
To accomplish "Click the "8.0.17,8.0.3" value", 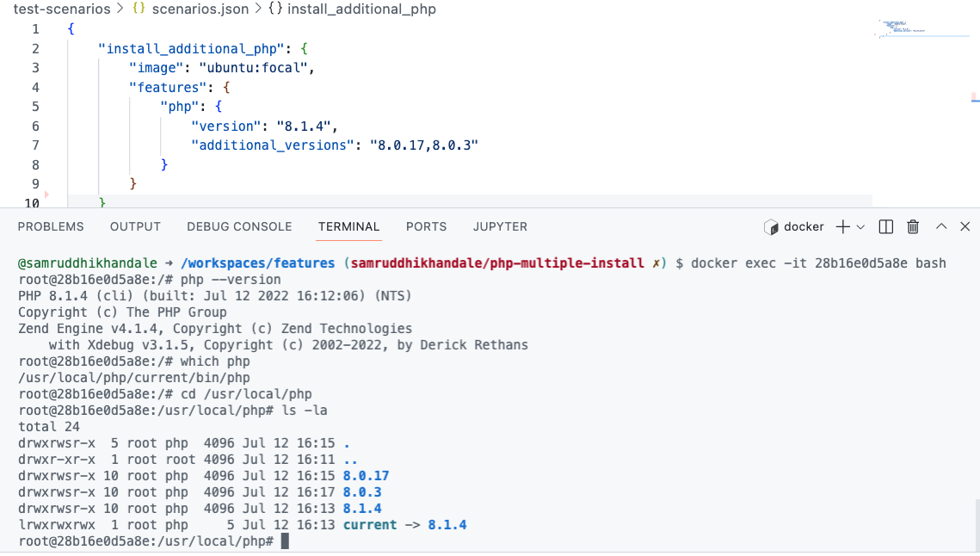I will point(424,145).
